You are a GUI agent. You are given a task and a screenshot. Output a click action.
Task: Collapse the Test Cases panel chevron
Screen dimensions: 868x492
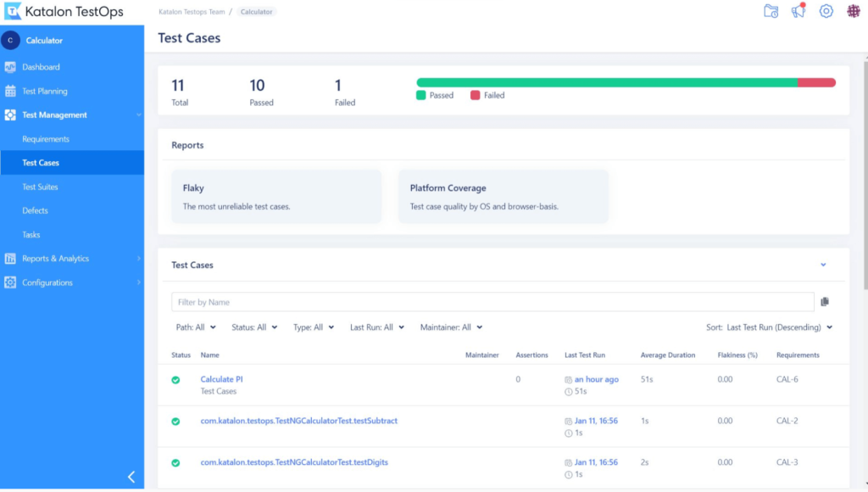[x=823, y=265]
